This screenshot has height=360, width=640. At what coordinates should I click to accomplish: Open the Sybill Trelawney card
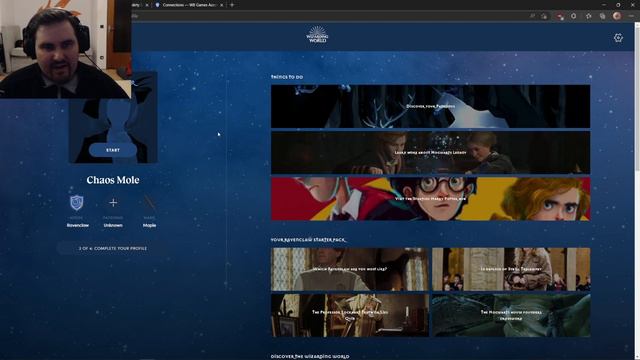tap(511, 269)
